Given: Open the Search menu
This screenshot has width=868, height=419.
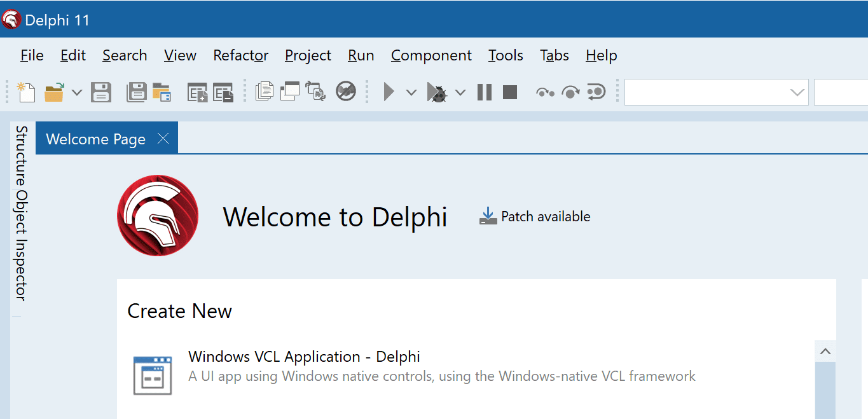Looking at the screenshot, I should pyautogui.click(x=125, y=55).
